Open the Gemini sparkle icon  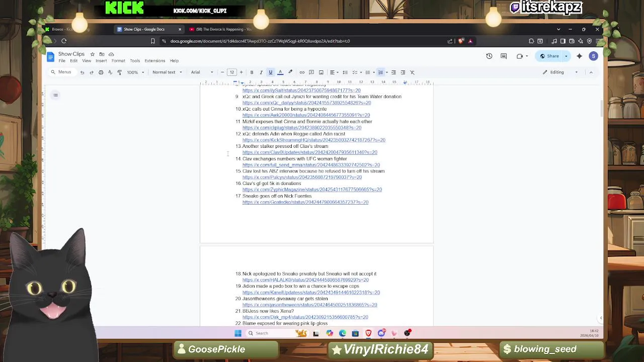tap(579, 56)
